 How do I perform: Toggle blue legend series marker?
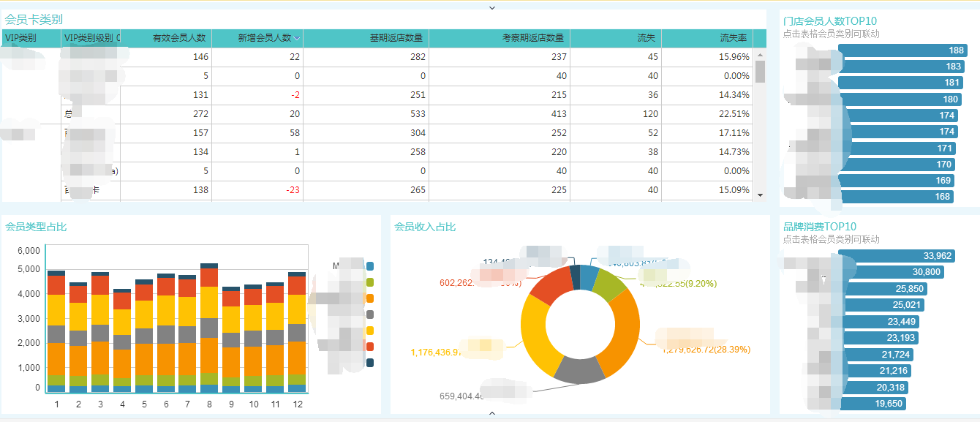point(369,266)
